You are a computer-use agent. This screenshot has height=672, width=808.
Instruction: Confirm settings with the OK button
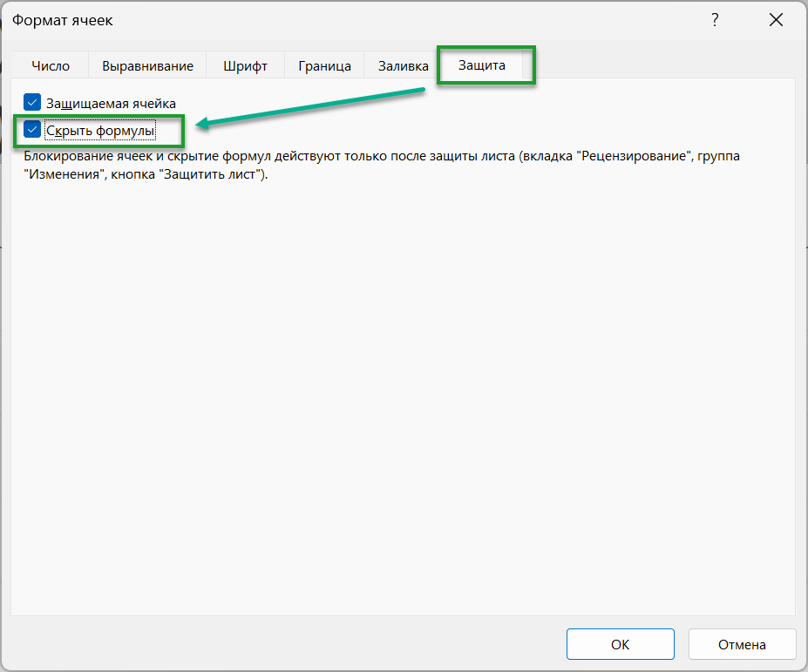[x=621, y=644]
